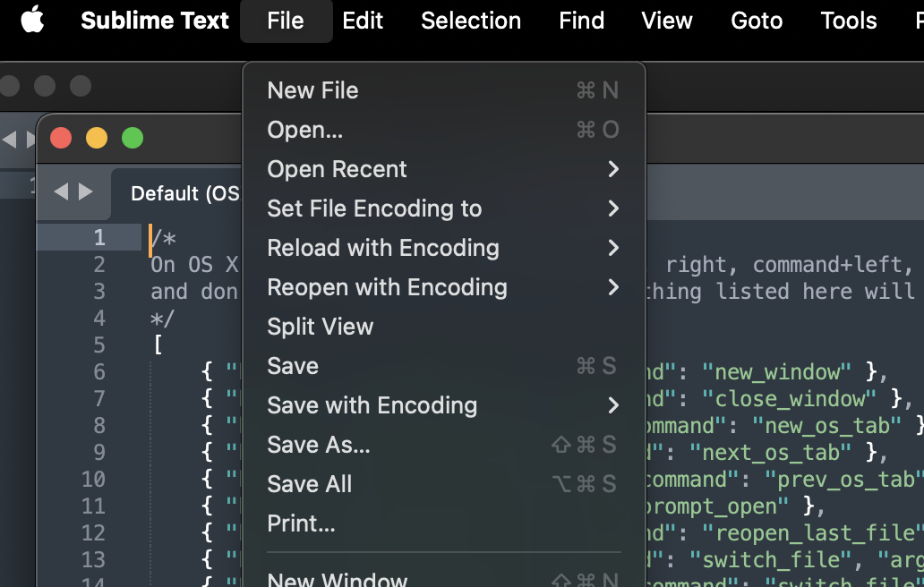Open the Selection menu
This screenshot has width=924, height=587.
471,21
